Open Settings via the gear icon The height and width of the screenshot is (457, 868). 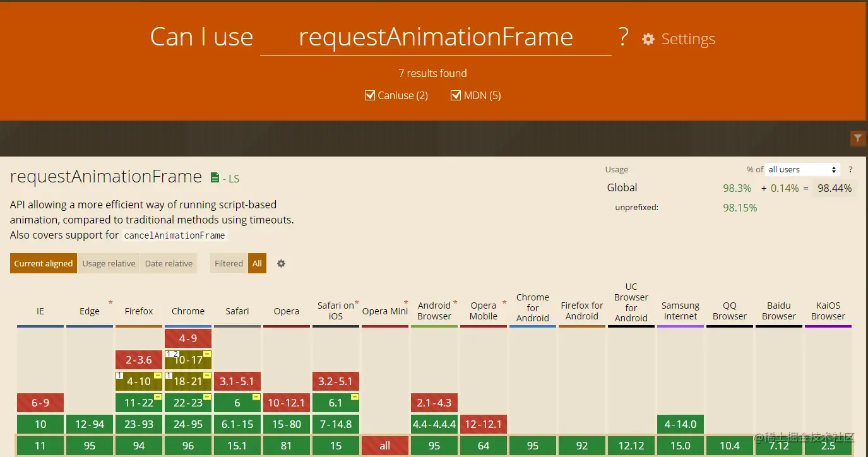(648, 39)
